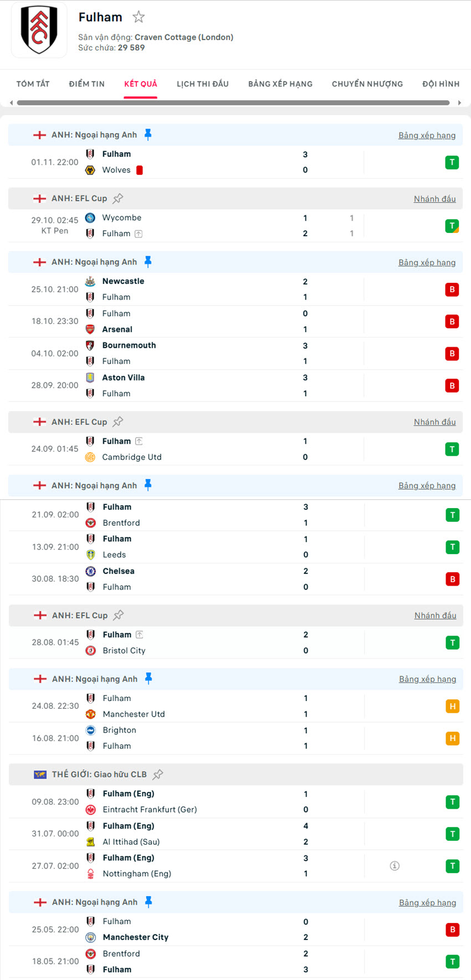Image resolution: width=471 pixels, height=980 pixels.
Task: Click the green T badge for Fulham vs Wolves
Action: 452,162
